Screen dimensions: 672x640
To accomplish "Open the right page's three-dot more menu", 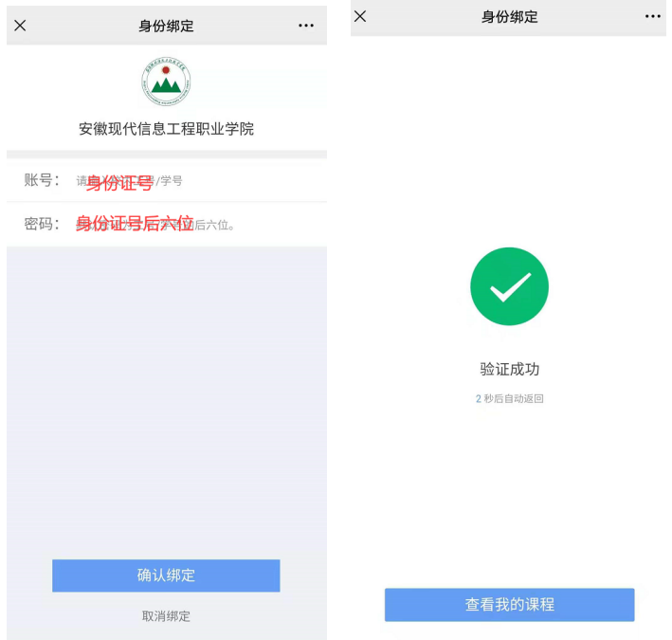I will (653, 16).
